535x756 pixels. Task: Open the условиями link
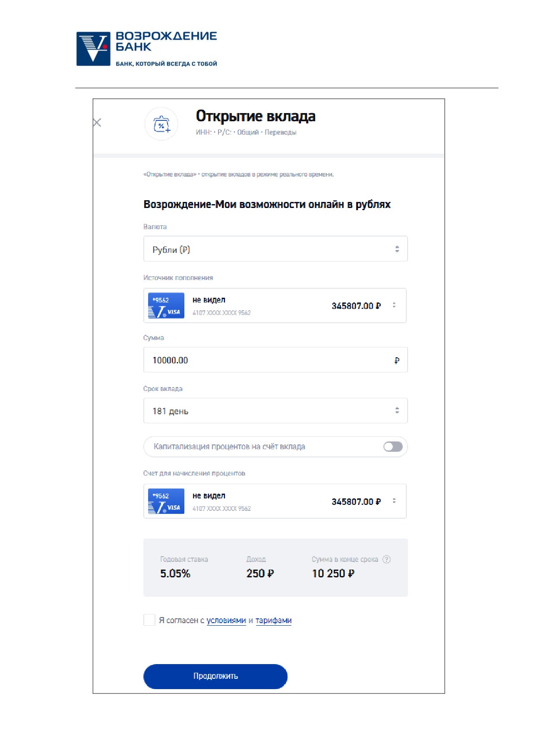[x=226, y=621]
